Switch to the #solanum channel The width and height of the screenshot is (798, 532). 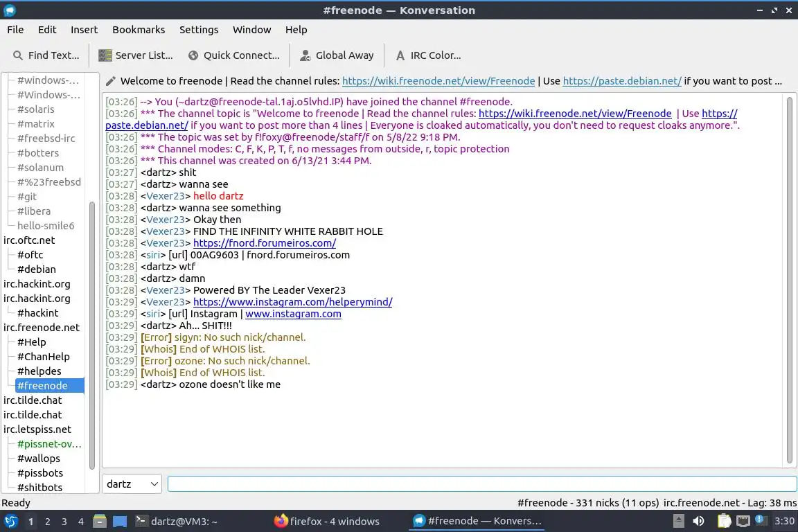coord(41,168)
